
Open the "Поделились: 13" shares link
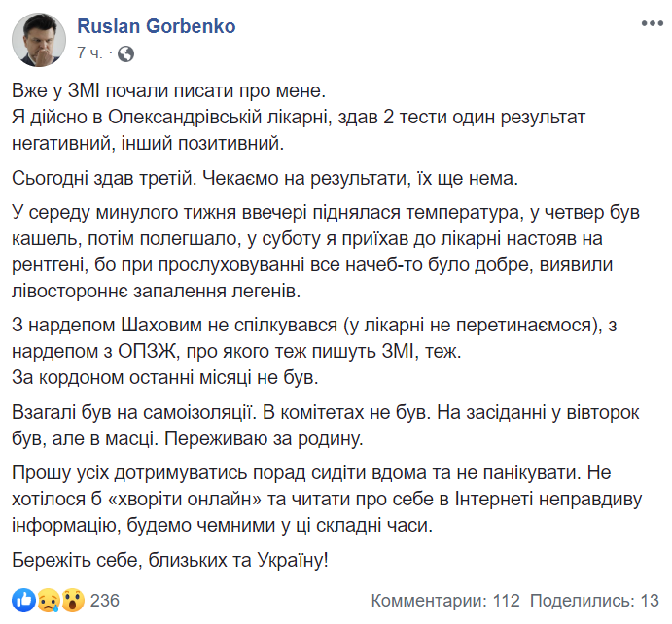594,601
